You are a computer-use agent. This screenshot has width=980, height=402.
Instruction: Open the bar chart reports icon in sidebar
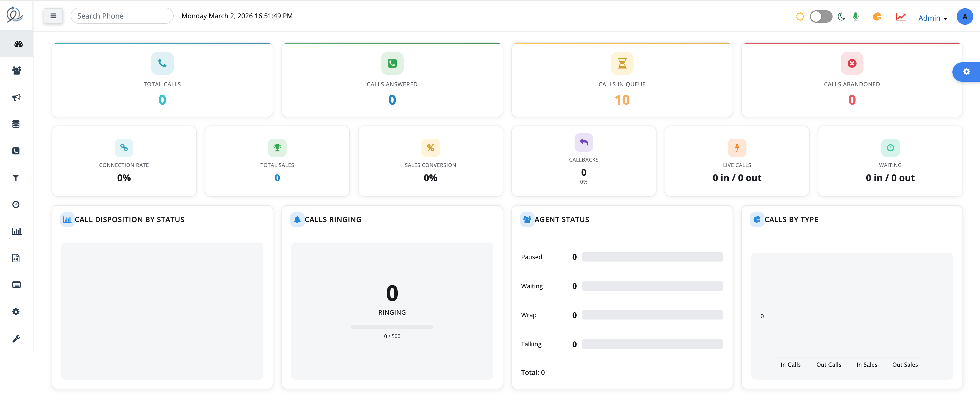click(x=17, y=231)
